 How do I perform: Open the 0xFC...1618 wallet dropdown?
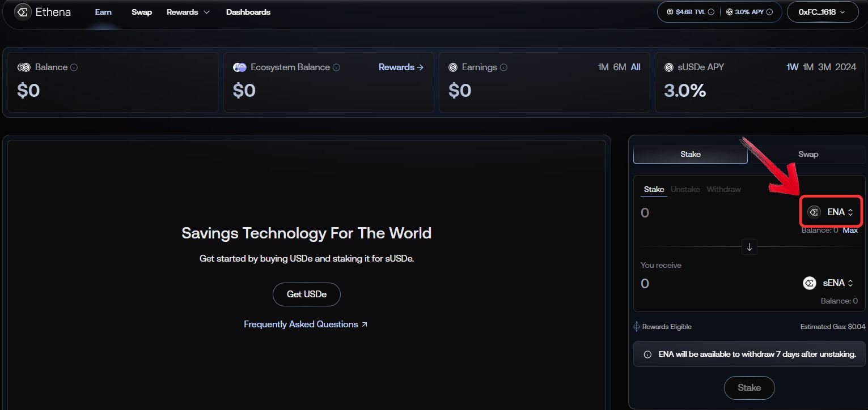pos(823,12)
